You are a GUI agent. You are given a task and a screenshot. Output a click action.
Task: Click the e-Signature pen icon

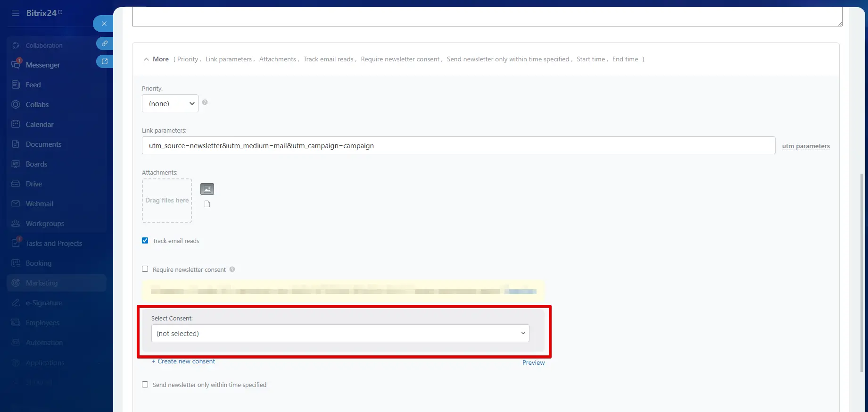[16, 303]
